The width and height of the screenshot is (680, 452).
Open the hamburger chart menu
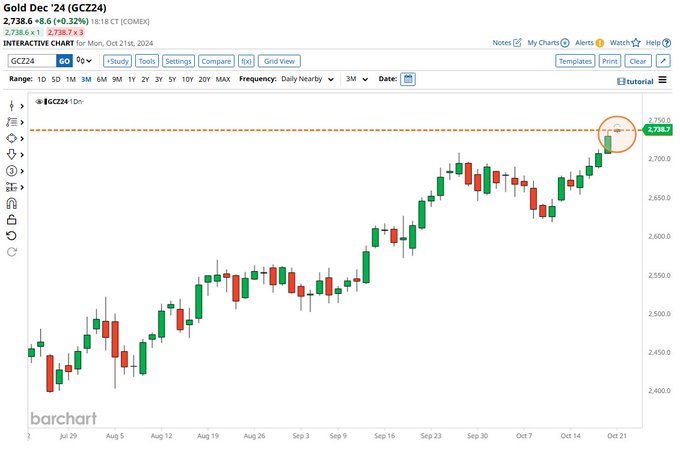(x=663, y=80)
